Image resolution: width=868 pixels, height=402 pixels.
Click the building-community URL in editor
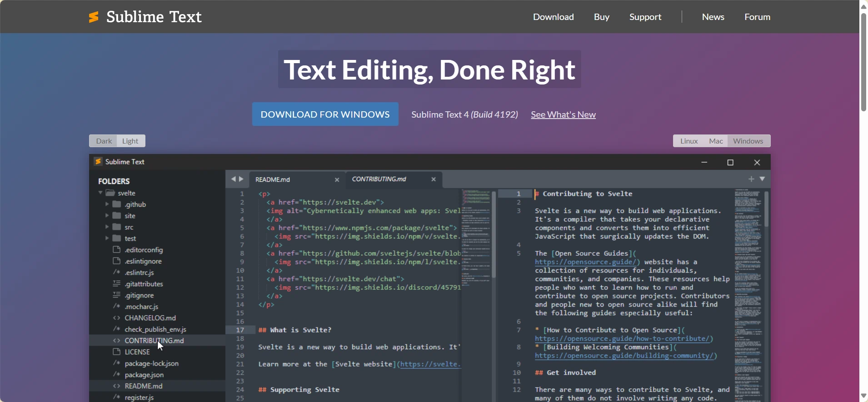click(624, 356)
